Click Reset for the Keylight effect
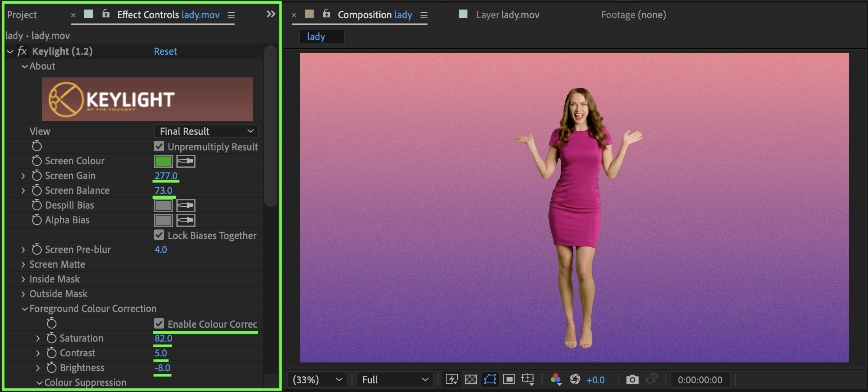 (x=166, y=51)
